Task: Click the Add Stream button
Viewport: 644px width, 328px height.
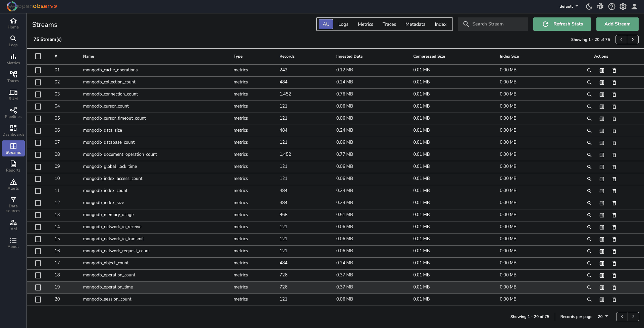Action: (617, 24)
